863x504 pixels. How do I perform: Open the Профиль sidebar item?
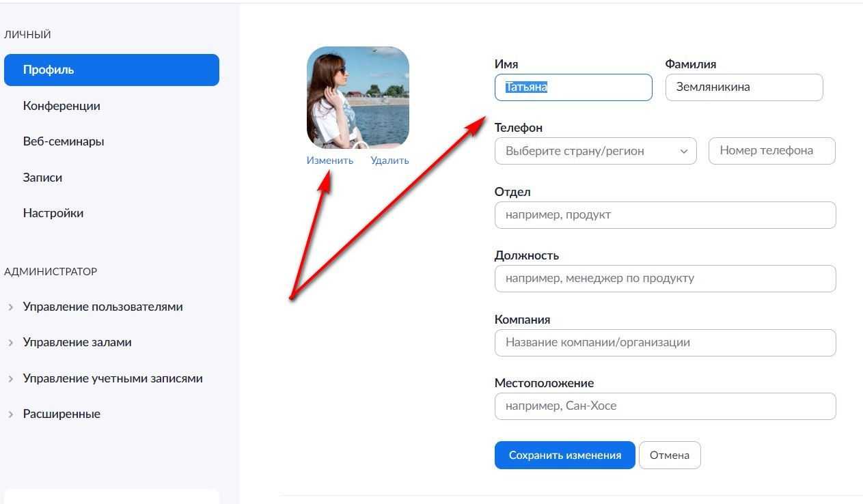pyautogui.click(x=111, y=70)
